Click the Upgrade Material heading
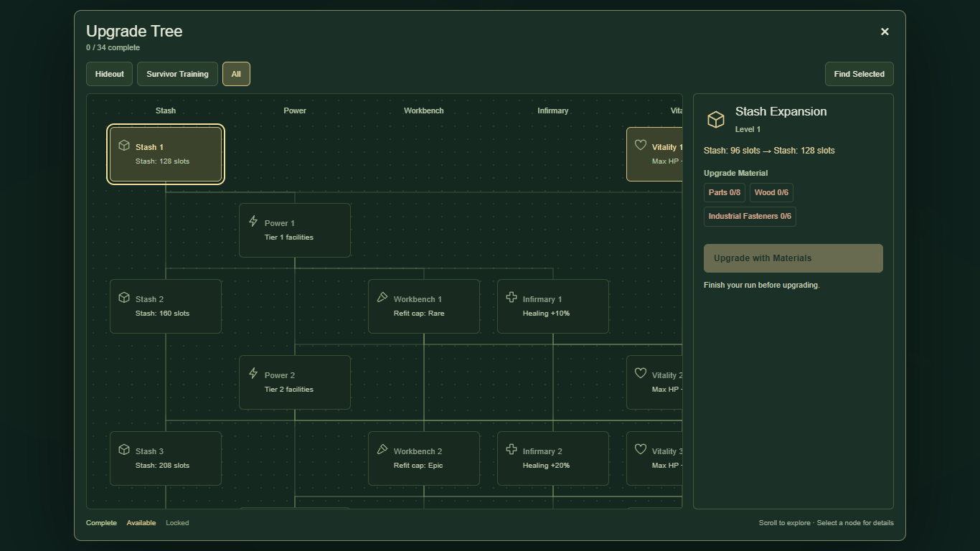980x551 pixels. pos(735,173)
